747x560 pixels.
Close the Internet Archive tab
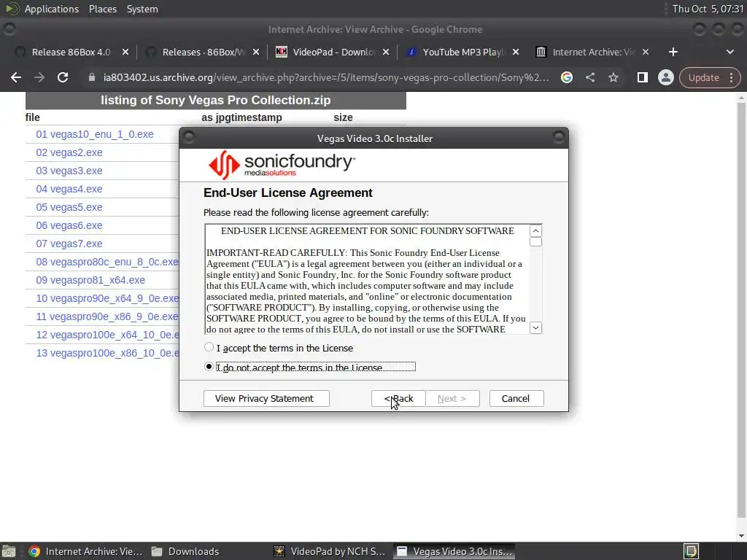point(646,52)
